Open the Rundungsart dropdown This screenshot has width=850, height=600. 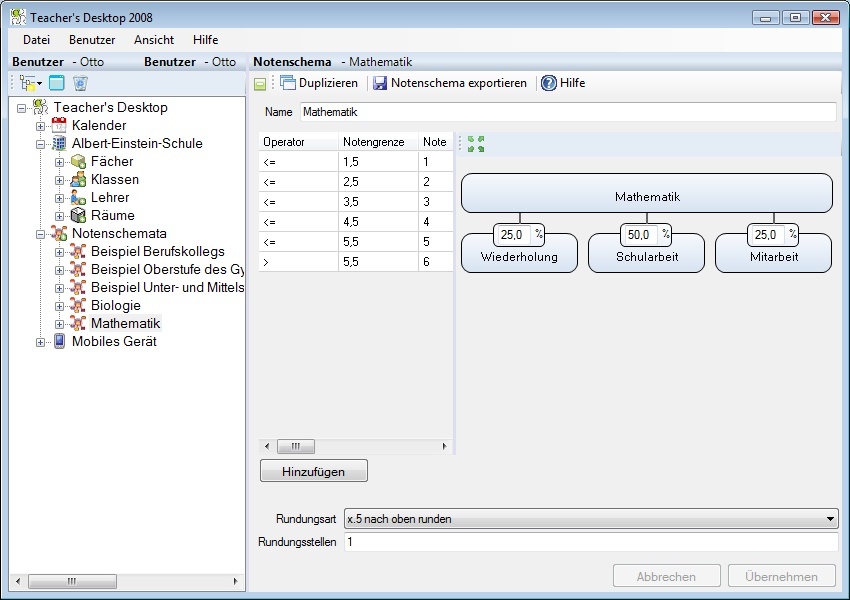coord(831,519)
